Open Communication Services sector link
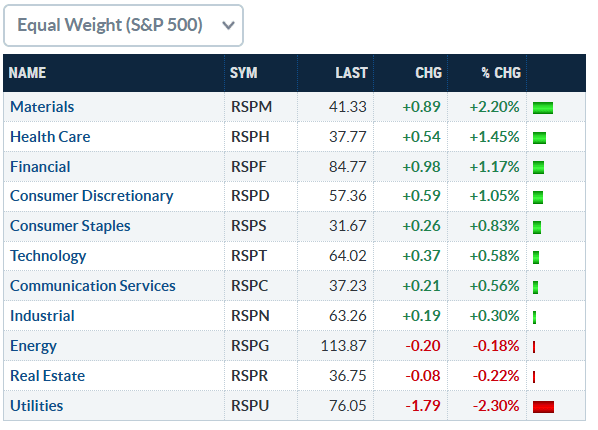598x430 pixels. (x=93, y=286)
